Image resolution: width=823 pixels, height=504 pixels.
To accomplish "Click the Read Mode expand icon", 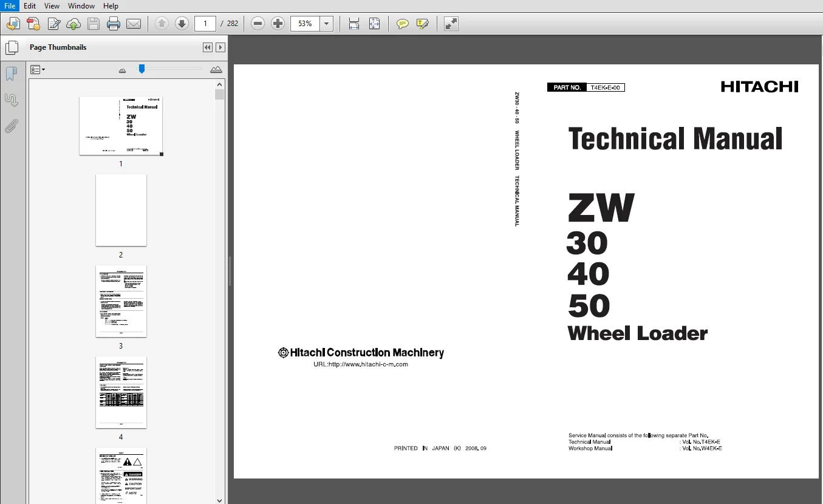I will (451, 24).
